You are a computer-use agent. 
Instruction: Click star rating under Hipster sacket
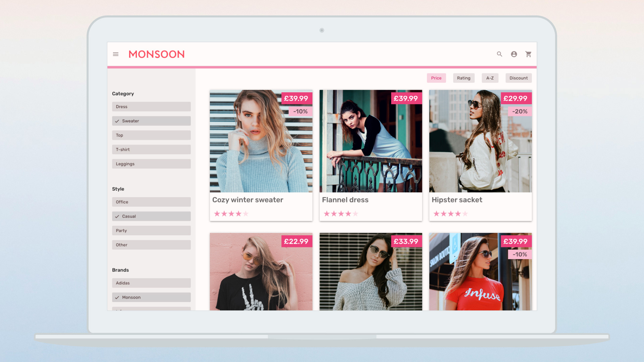[x=450, y=214]
